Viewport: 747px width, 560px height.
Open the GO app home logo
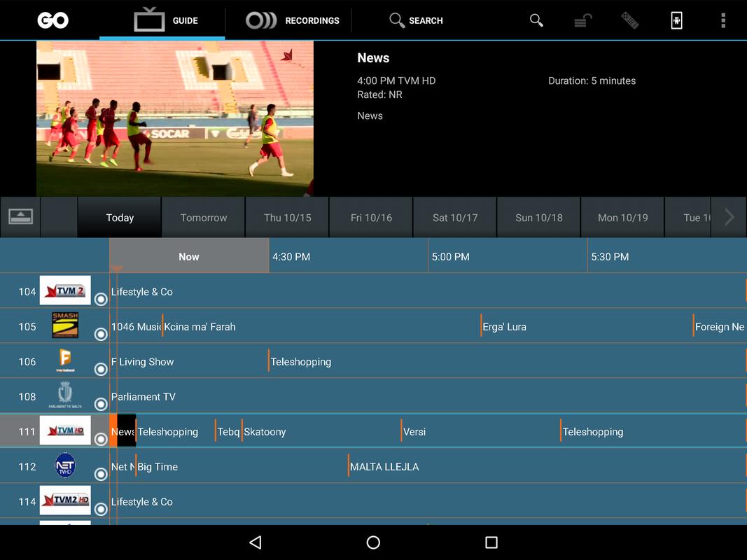[x=53, y=20]
